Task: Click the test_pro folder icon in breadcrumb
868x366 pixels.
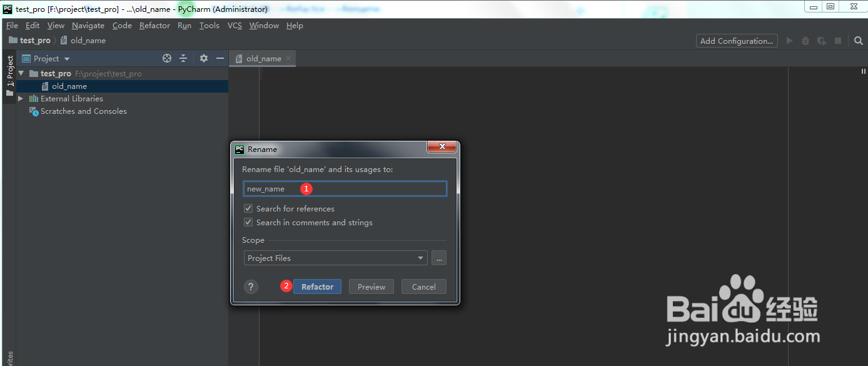Action: click(13, 40)
